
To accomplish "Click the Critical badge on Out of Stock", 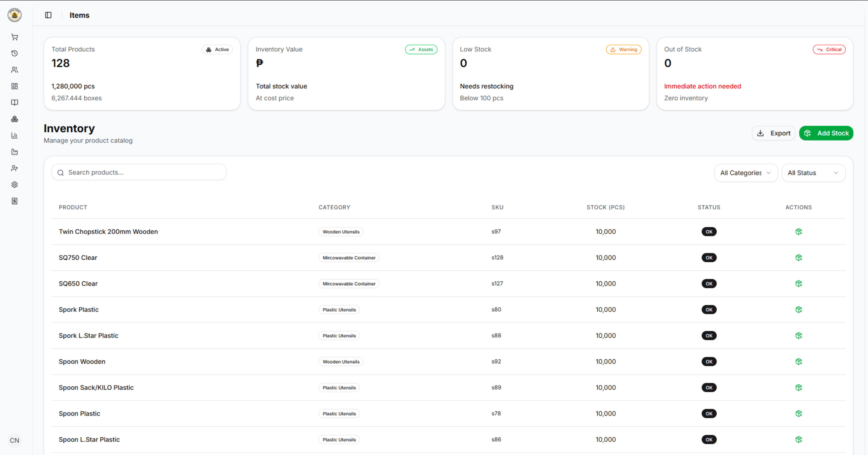I will tap(829, 50).
